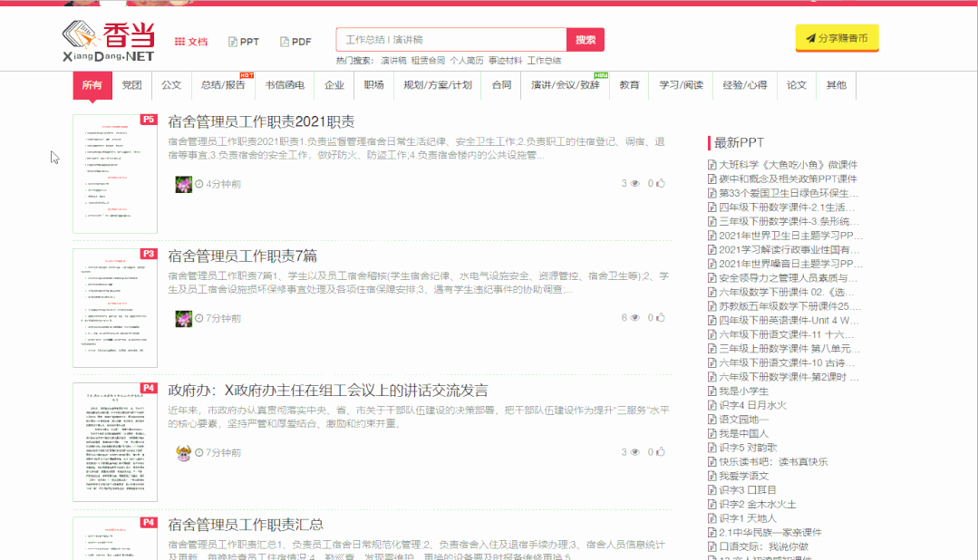Select the 党团 category tab
This screenshot has height=560, width=978.
(x=131, y=85)
